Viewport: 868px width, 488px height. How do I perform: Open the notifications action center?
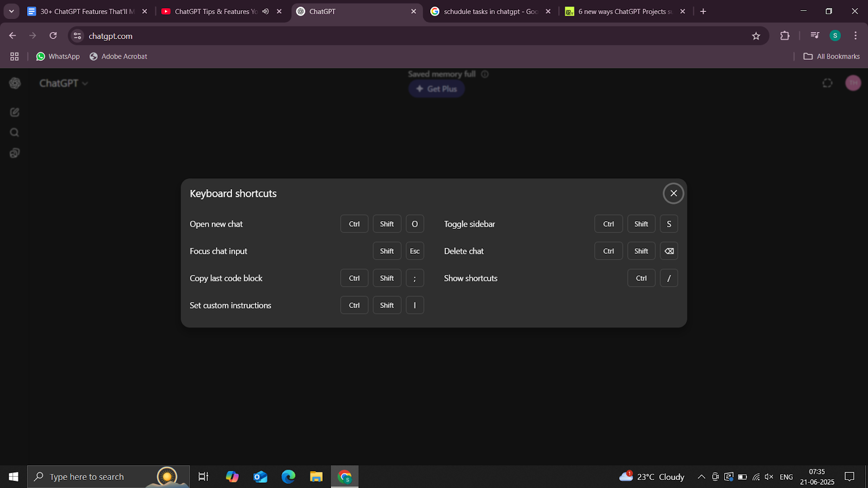click(850, 477)
